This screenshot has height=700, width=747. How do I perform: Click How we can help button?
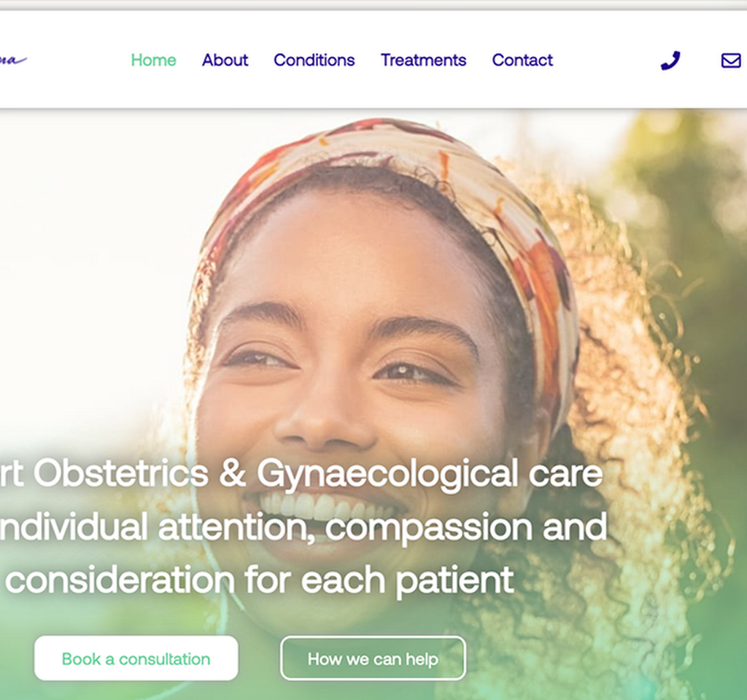tap(373, 658)
